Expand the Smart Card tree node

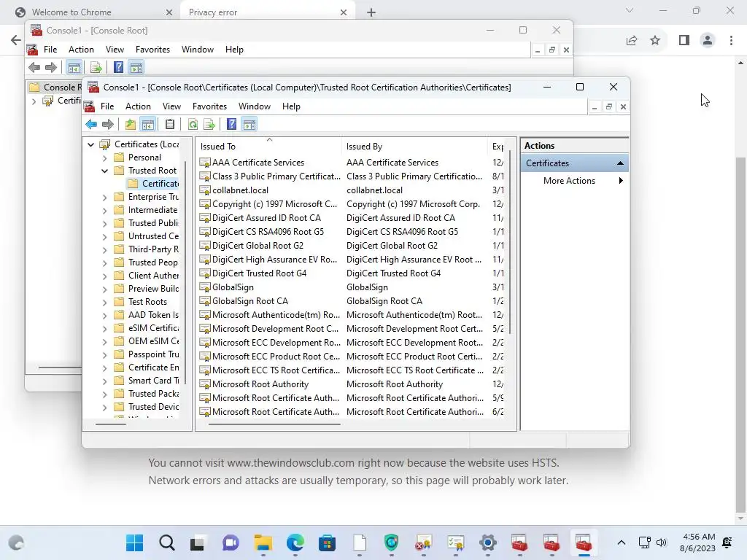pyautogui.click(x=105, y=381)
